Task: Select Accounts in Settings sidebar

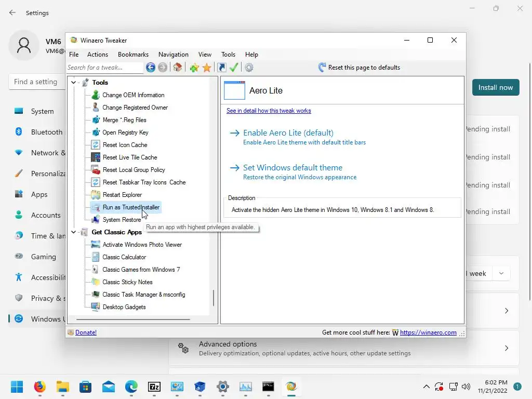Action: (x=37, y=215)
